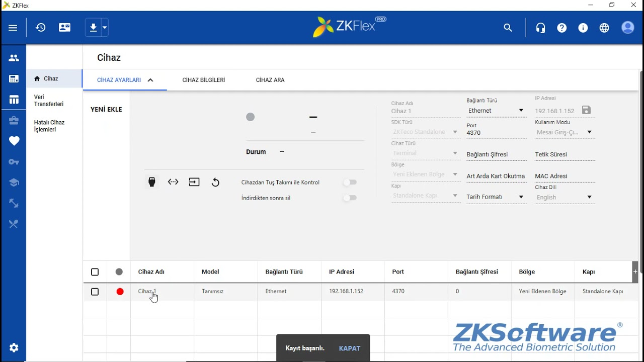Viewport: 644px width, 362px height.
Task: Collapse the CİHAZ AYARLARI tab chevron
Action: (150, 80)
